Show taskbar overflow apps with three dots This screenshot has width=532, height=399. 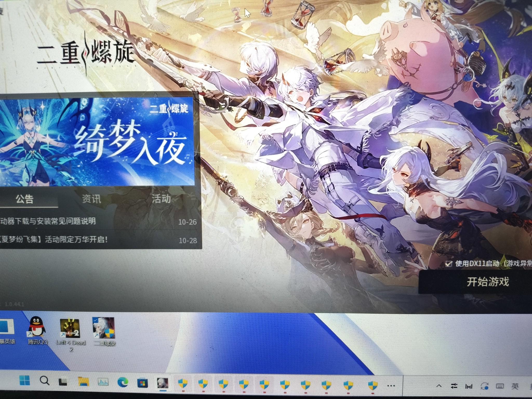pos(391,386)
